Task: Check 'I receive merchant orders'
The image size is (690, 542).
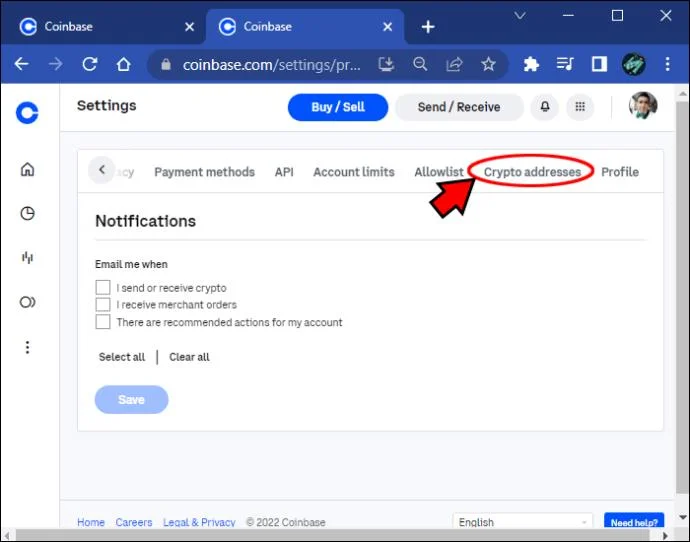Action: (103, 304)
